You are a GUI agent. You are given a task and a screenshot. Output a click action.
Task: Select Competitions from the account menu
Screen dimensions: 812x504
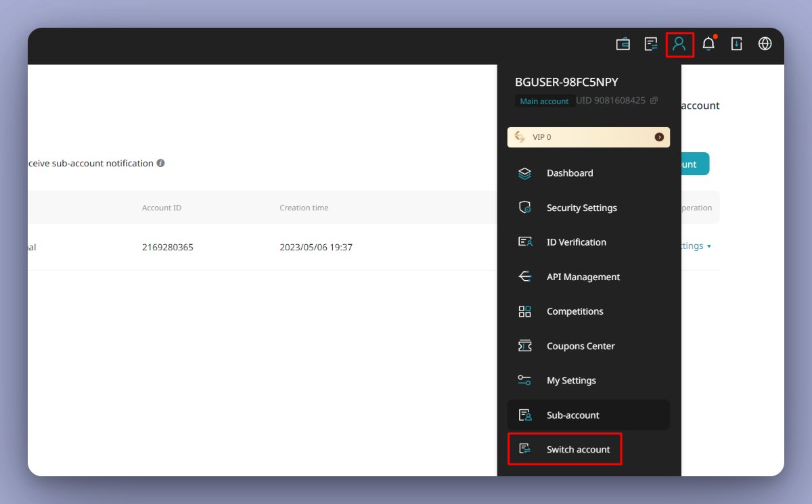tap(575, 311)
